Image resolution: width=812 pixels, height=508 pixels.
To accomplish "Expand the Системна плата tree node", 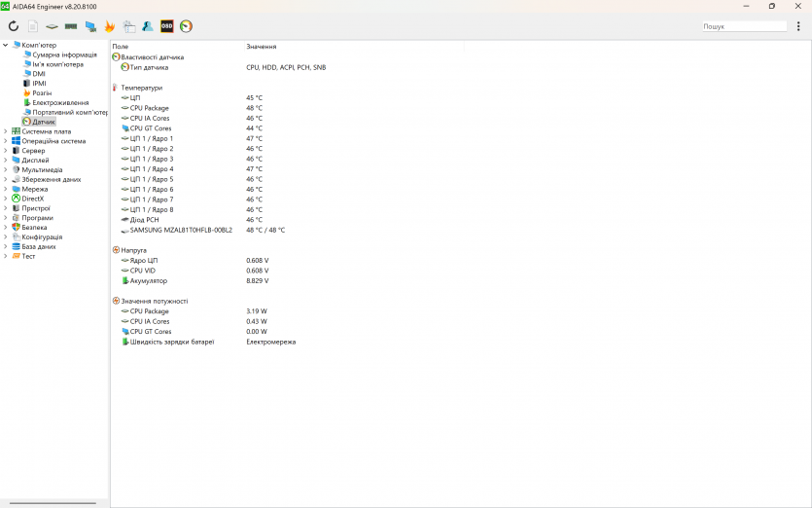I will click(6, 131).
